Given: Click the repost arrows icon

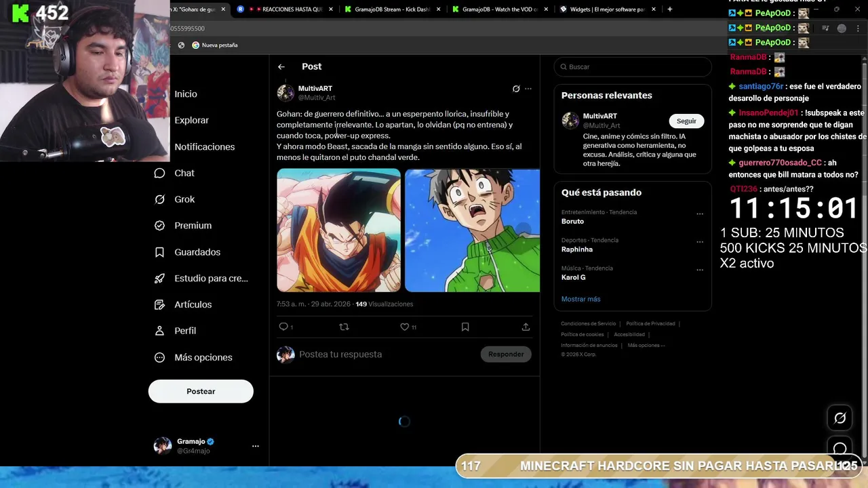Looking at the screenshot, I should (344, 327).
